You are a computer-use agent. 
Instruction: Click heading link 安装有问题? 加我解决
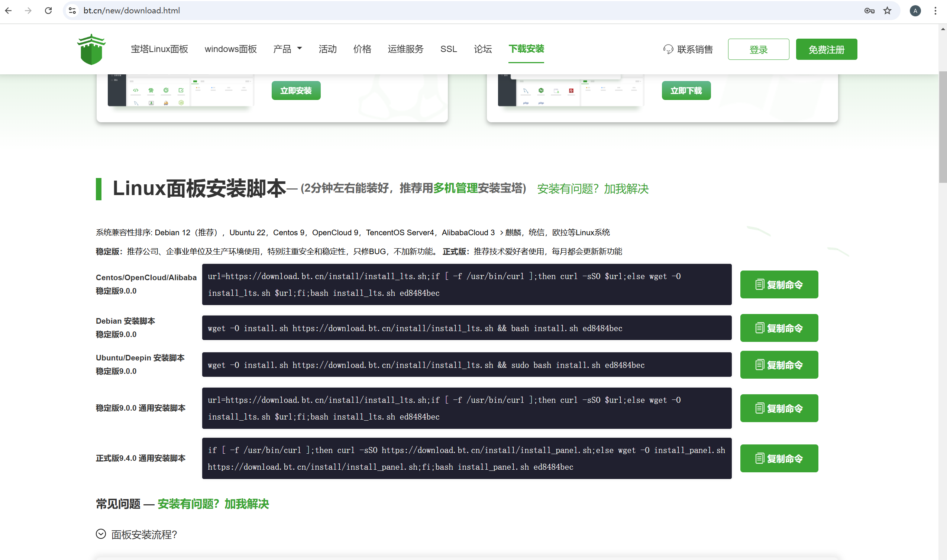(x=592, y=189)
